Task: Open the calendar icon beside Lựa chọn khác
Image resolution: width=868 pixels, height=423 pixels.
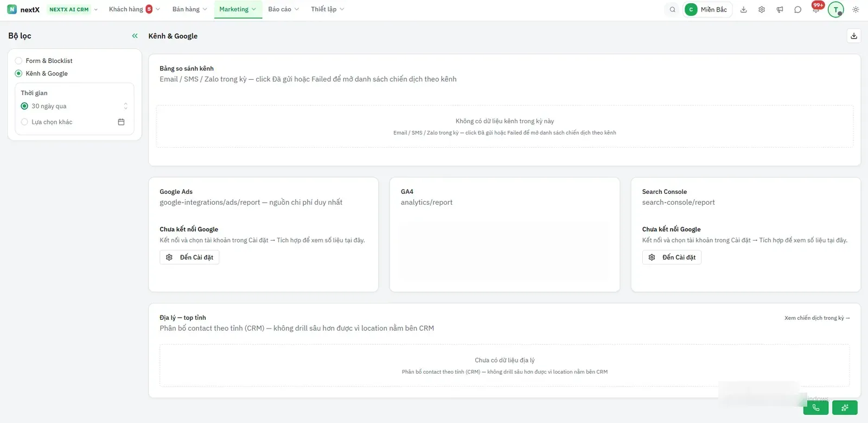Action: [x=121, y=122]
